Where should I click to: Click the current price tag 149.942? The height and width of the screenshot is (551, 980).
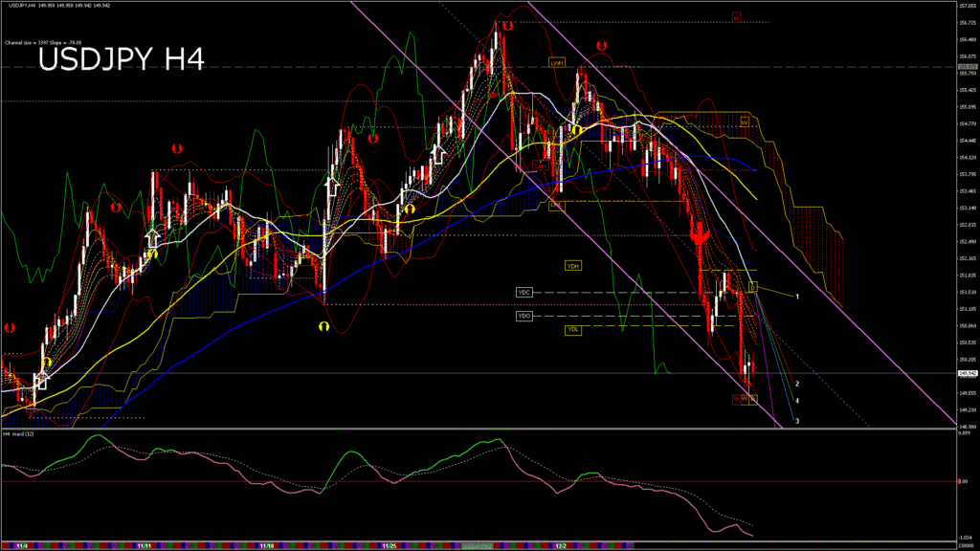coord(966,374)
